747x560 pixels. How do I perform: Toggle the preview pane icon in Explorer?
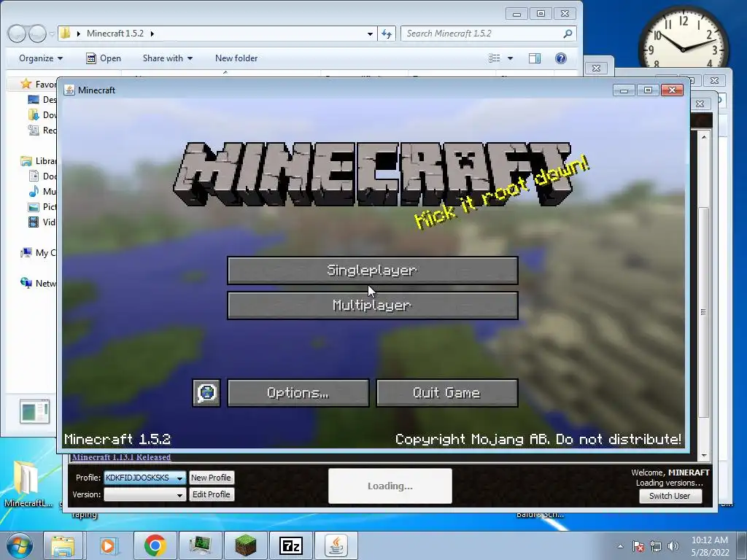[535, 58]
